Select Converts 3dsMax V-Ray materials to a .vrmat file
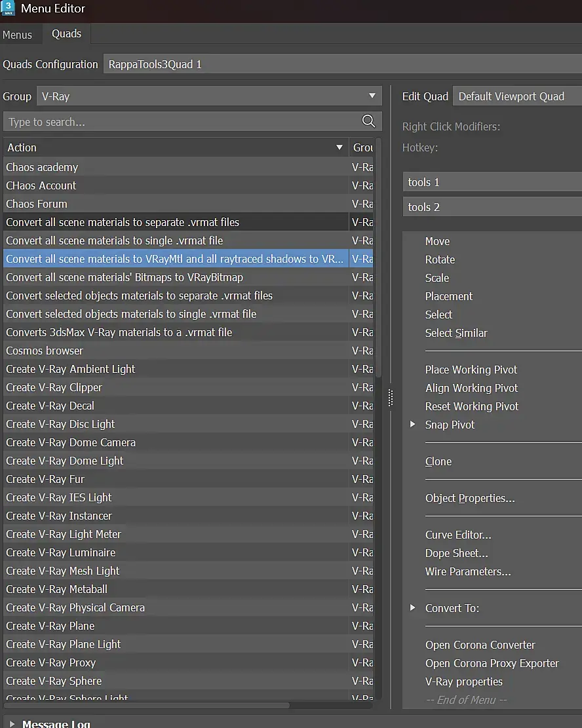 [189, 332]
